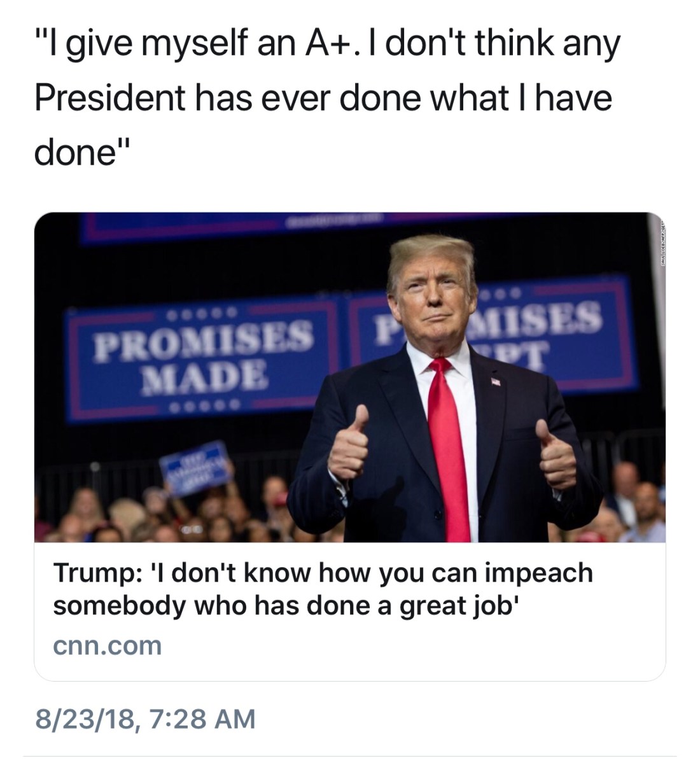Click the 7:28 AM time in the timestamp
The image size is (700, 765).
(x=204, y=719)
